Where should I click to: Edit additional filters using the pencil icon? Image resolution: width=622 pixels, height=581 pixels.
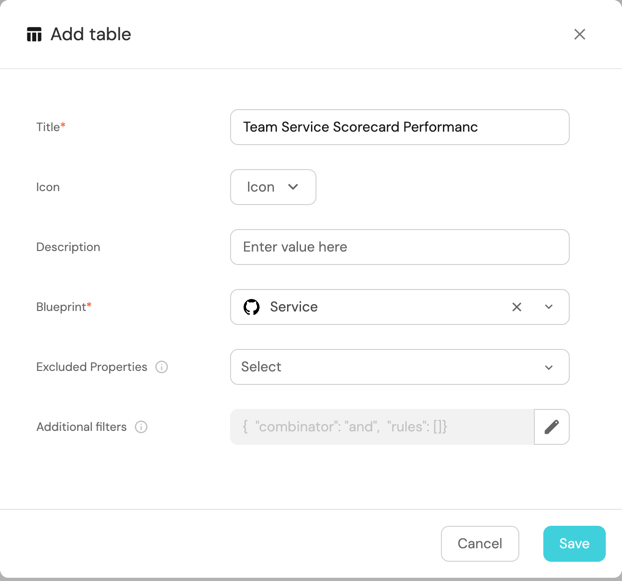point(551,427)
